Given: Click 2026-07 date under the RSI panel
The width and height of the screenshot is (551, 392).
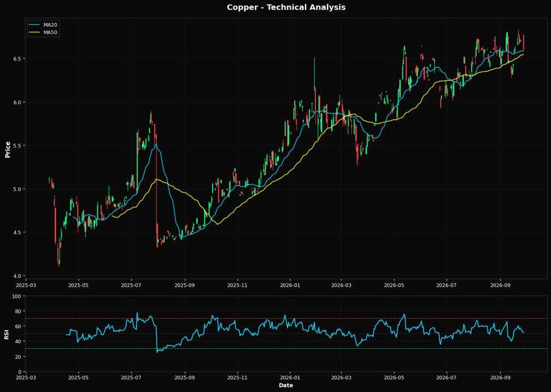Looking at the screenshot, I should click(x=446, y=378).
